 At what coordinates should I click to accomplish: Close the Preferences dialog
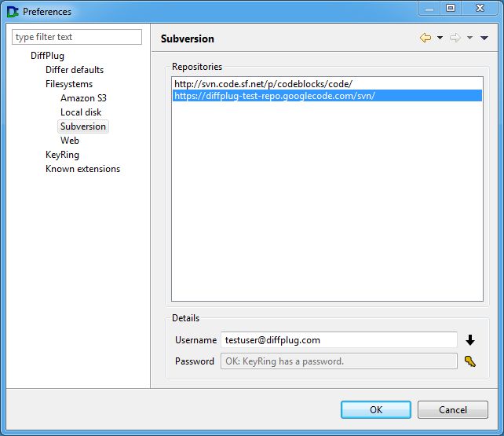(480, 8)
